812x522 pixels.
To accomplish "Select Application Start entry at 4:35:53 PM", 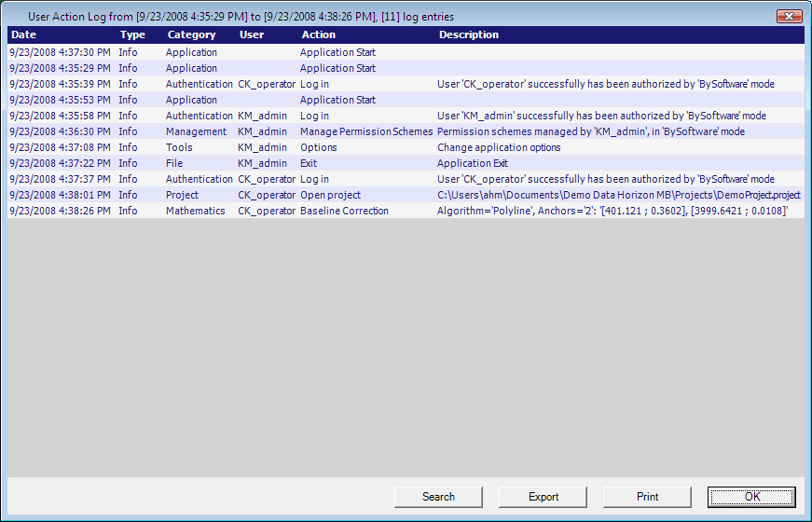I will click(337, 101).
